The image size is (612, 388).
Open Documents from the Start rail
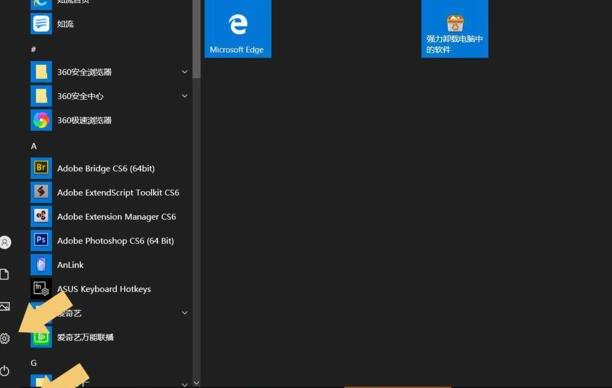(x=5, y=274)
